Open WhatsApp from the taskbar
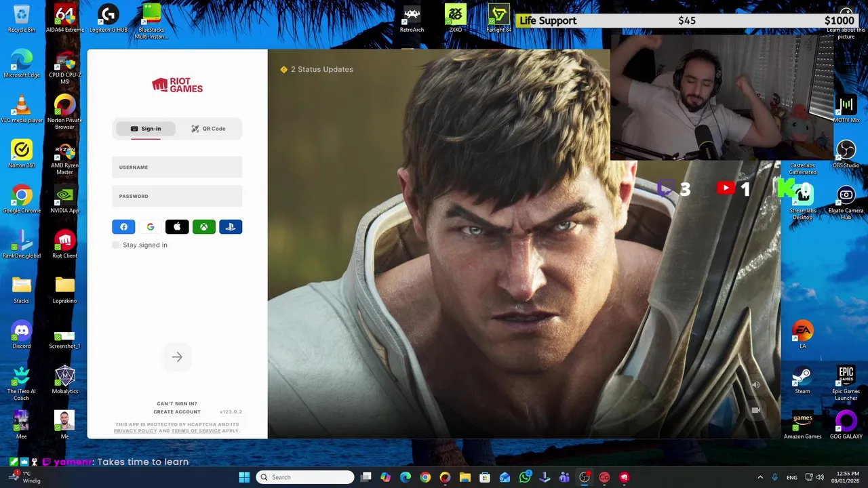868x488 pixels. click(x=525, y=477)
